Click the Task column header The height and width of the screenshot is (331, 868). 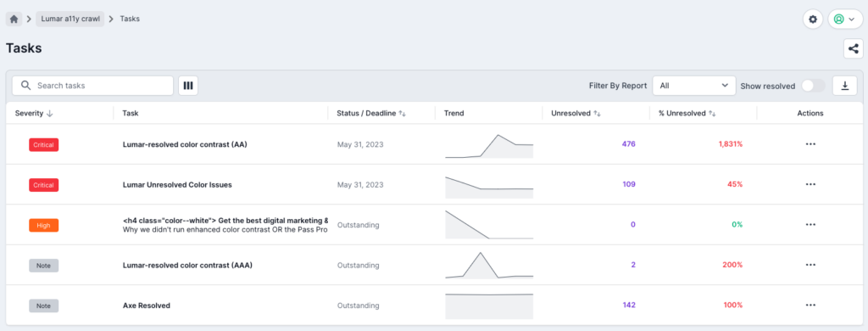point(130,113)
